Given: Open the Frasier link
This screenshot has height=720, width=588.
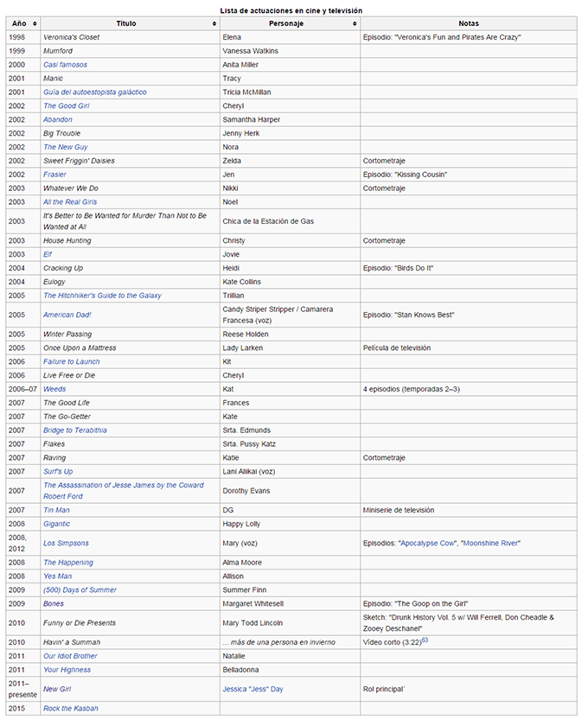Looking at the screenshot, I should (x=54, y=175).
